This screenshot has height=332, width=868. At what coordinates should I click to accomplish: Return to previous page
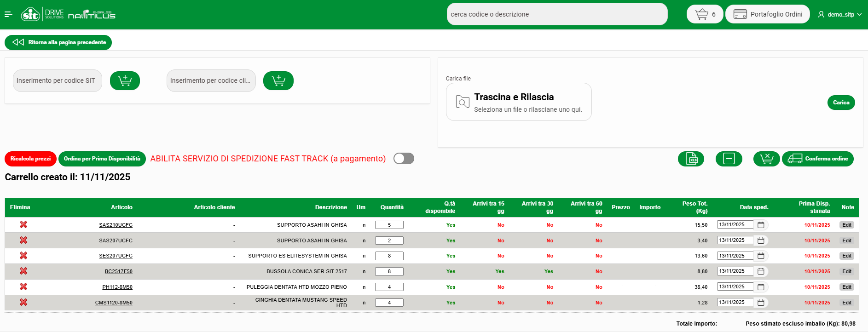58,42
